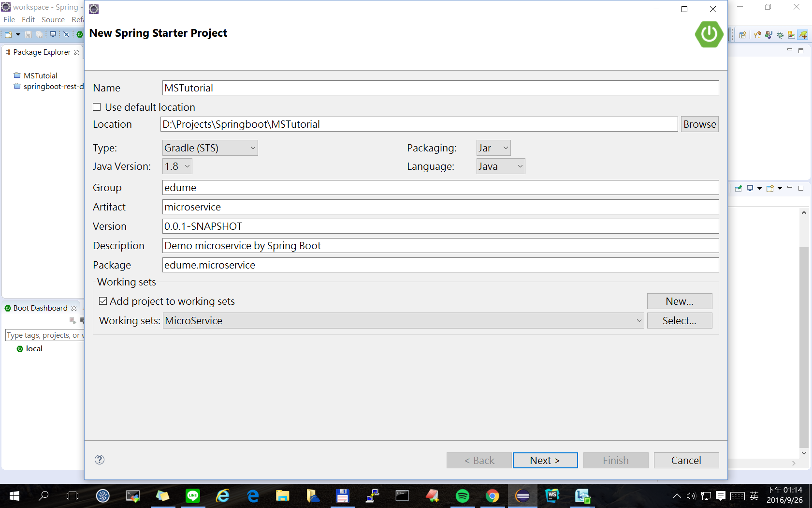Click the New... working set button

pos(680,301)
